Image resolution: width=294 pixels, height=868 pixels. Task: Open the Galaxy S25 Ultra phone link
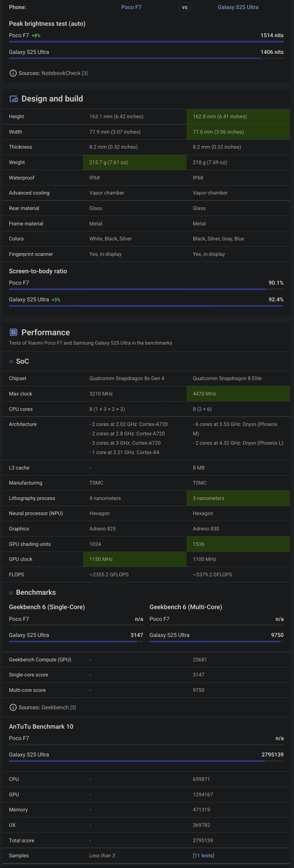click(238, 7)
